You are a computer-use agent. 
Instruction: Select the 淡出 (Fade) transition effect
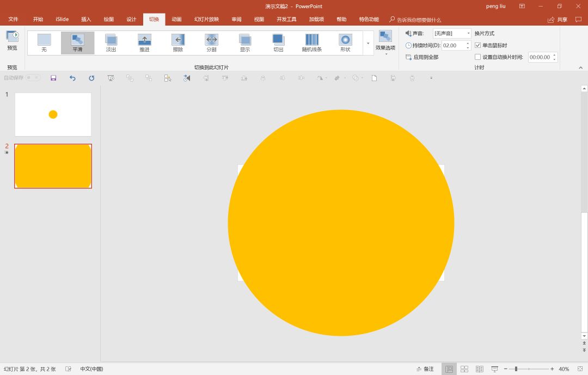click(111, 43)
